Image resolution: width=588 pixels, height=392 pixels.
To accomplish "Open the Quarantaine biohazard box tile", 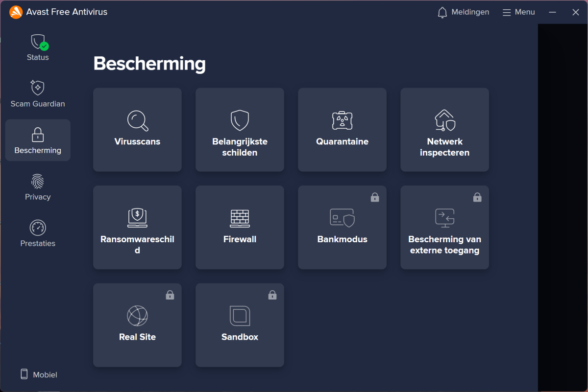I will click(342, 120).
